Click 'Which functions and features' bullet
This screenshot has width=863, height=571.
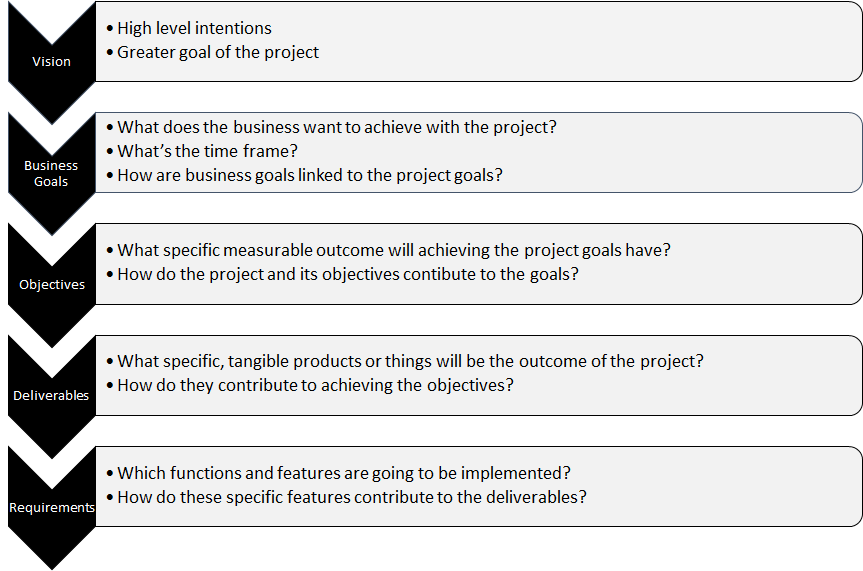338,473
